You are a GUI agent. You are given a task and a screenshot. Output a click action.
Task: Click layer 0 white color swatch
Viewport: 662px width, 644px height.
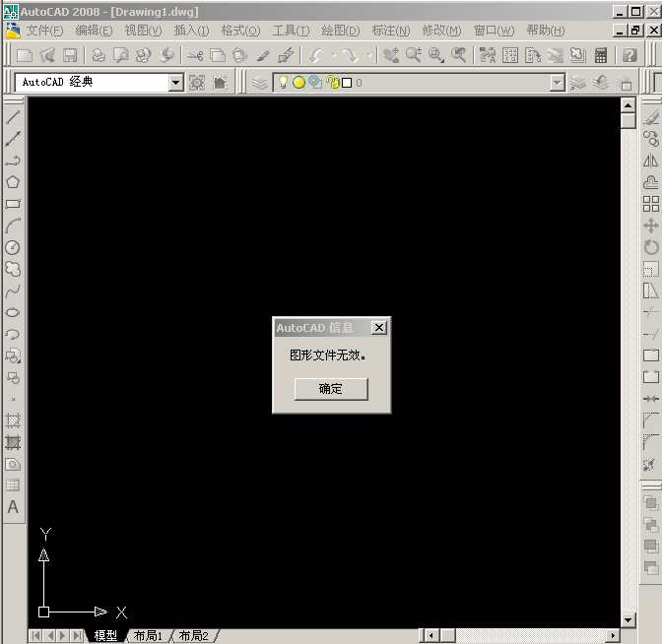coord(347,83)
